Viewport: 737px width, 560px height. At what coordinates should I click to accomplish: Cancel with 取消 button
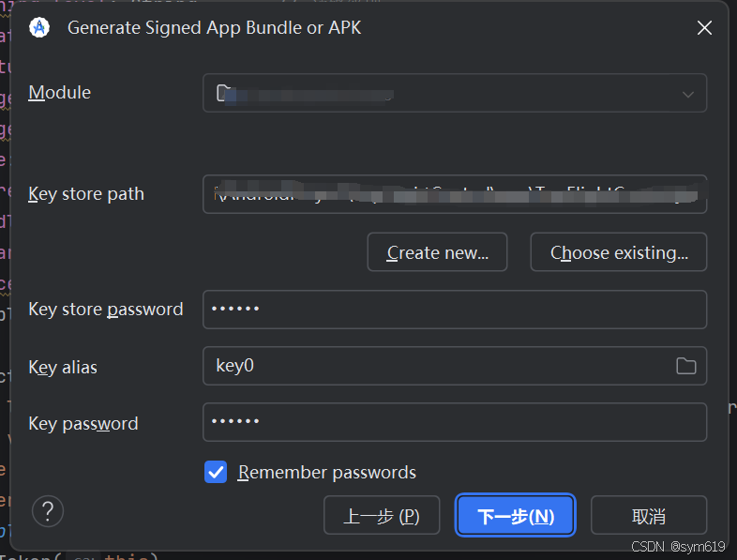pos(649,515)
